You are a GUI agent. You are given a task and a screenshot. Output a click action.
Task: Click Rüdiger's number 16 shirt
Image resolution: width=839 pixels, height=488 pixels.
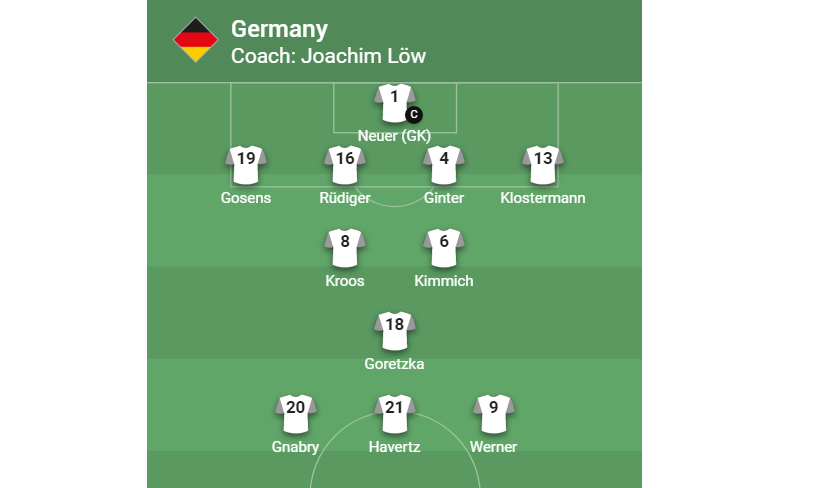(x=345, y=164)
